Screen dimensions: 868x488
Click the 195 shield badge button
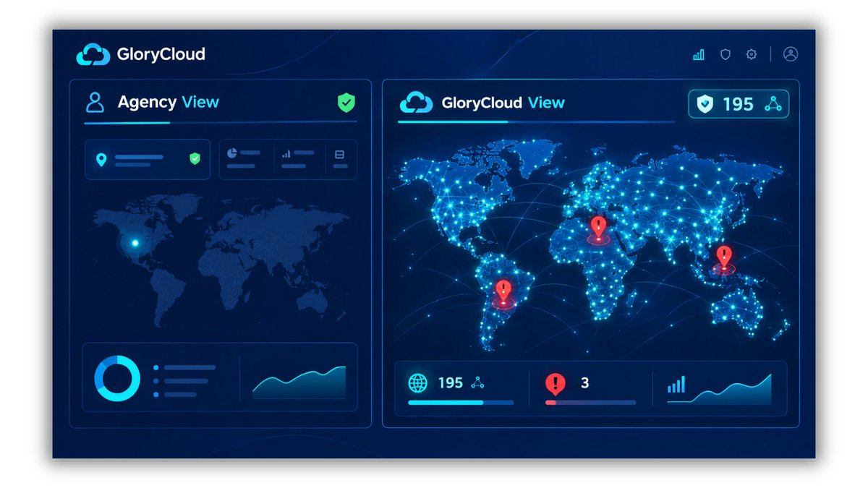[x=739, y=104]
